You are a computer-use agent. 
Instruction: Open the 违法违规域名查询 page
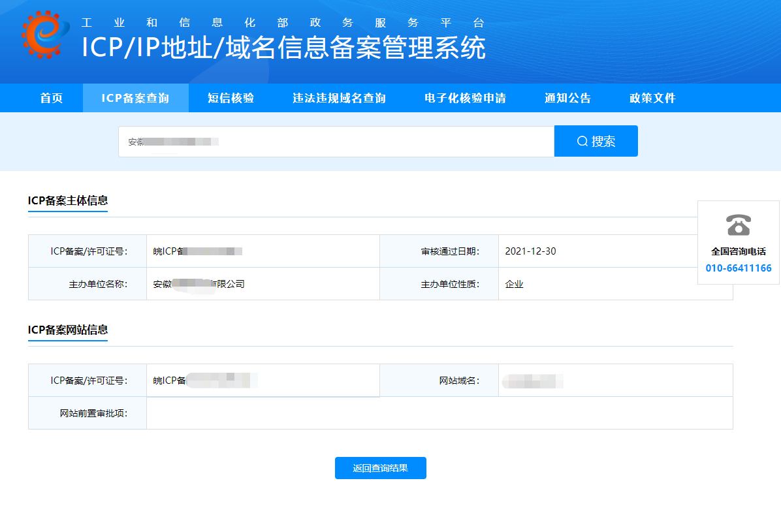tap(338, 98)
